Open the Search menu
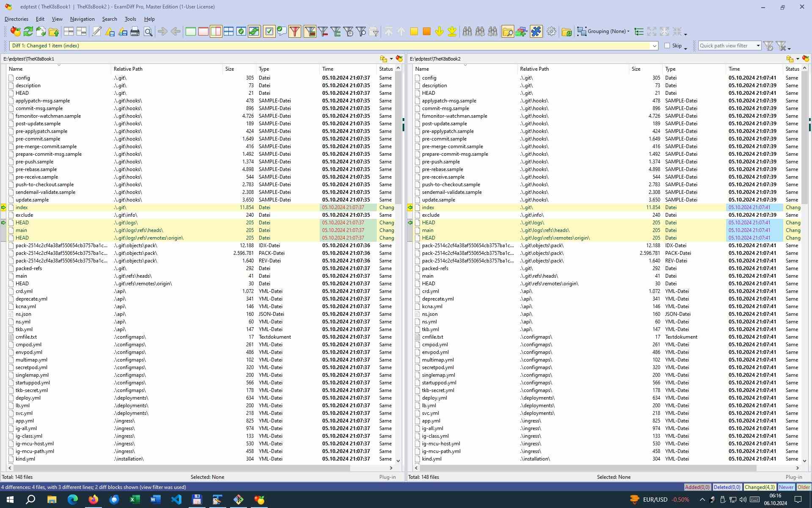Screen dimensions: 812x508 (110, 19)
